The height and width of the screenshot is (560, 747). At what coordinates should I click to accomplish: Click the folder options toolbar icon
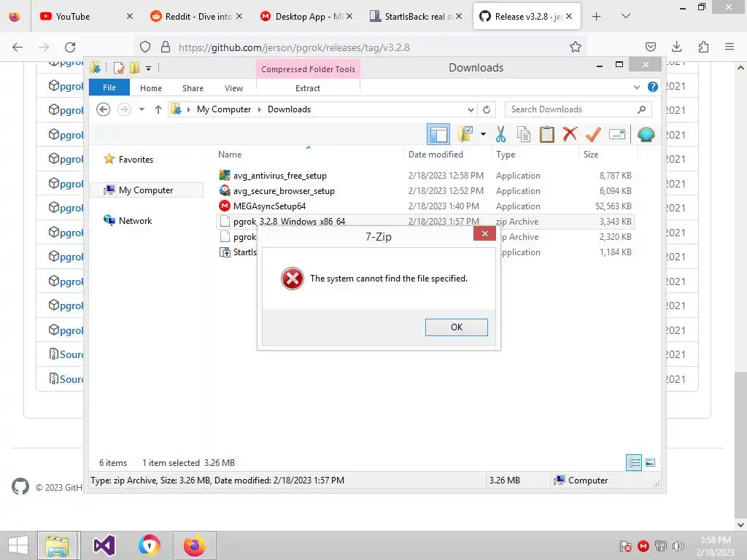pyautogui.click(x=465, y=134)
